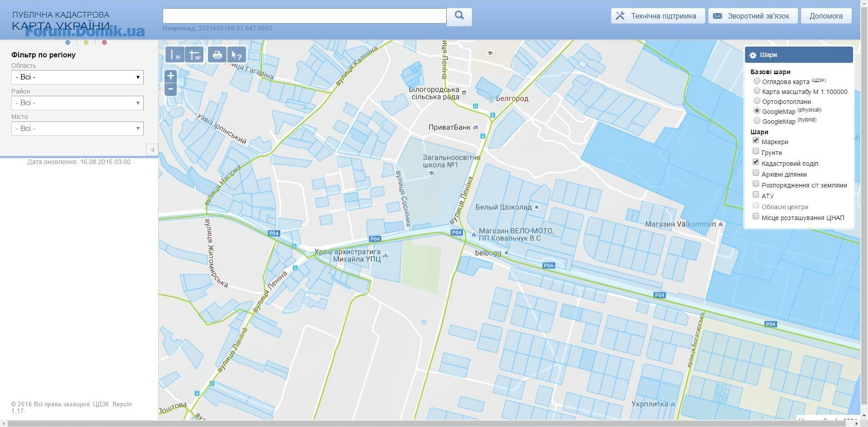
Task: Click the Магазин Välkommen shop marker
Action: coord(721,224)
